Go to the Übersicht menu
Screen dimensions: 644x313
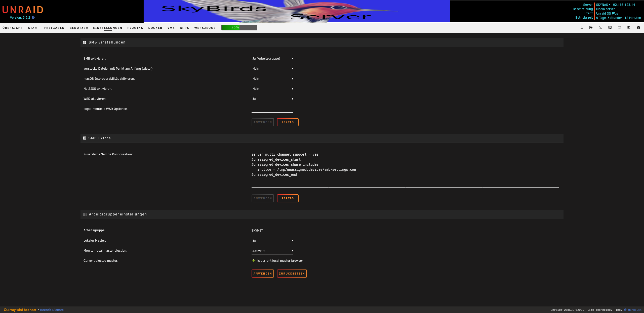[13, 28]
